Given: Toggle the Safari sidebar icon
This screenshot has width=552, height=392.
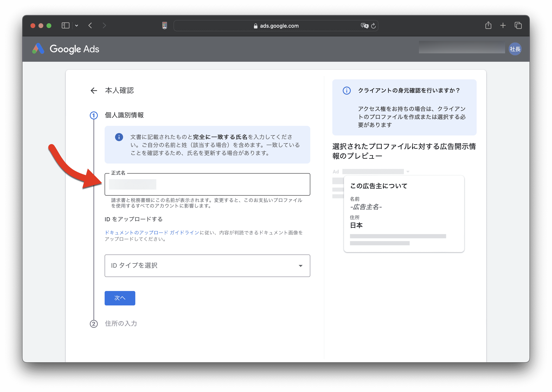Looking at the screenshot, I should pyautogui.click(x=65, y=26).
